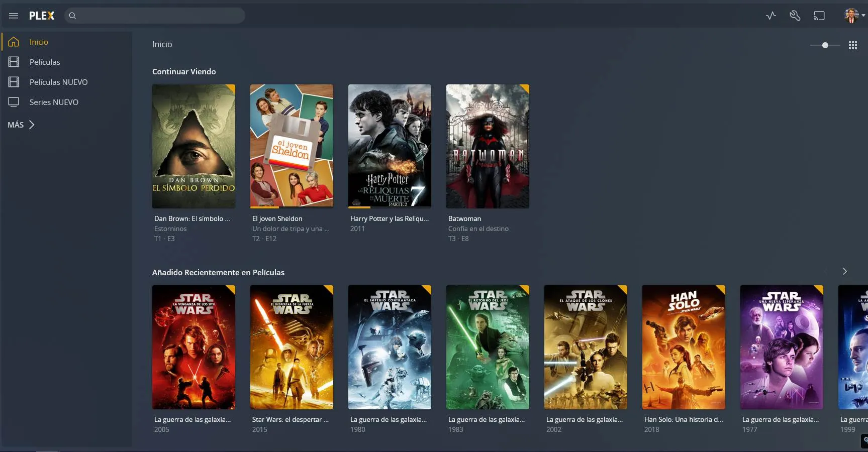The image size is (868, 452).
Task: Open the Han Solo poster
Action: click(x=684, y=347)
